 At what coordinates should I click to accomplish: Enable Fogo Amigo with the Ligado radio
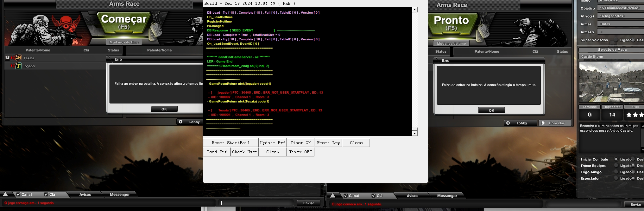click(x=616, y=172)
